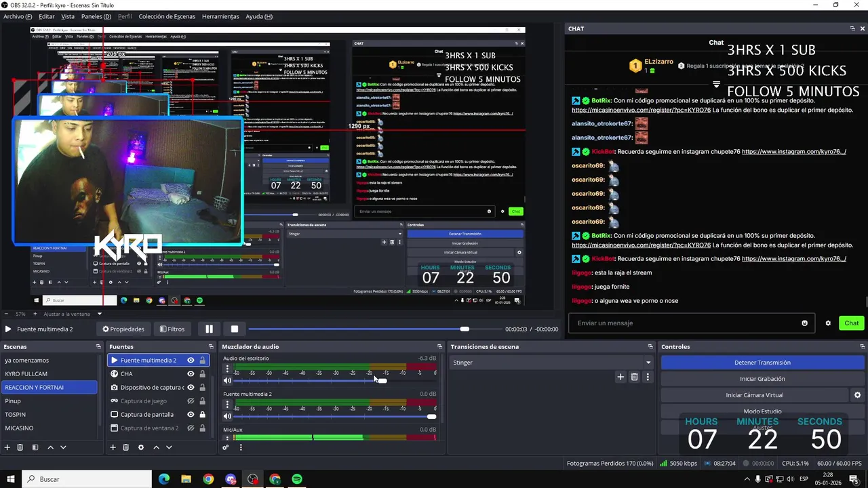Open Filtros for the media source
The height and width of the screenshot is (488, 868).
click(x=172, y=329)
